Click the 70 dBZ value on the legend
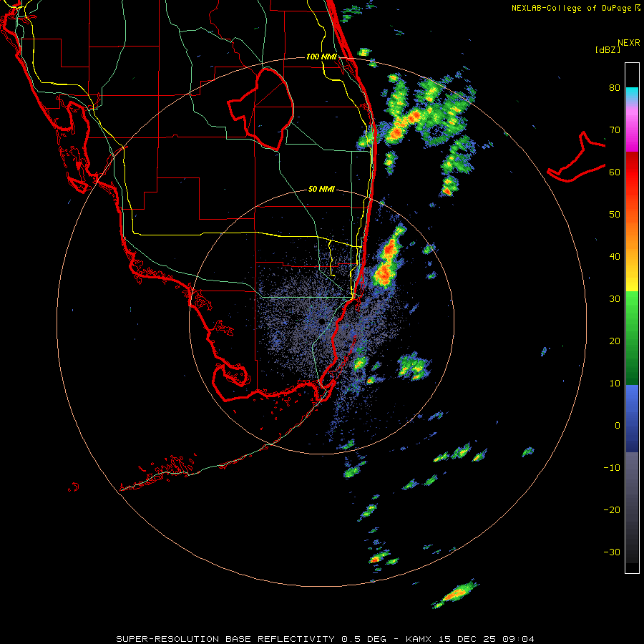The width and height of the screenshot is (644, 644). 615,130
